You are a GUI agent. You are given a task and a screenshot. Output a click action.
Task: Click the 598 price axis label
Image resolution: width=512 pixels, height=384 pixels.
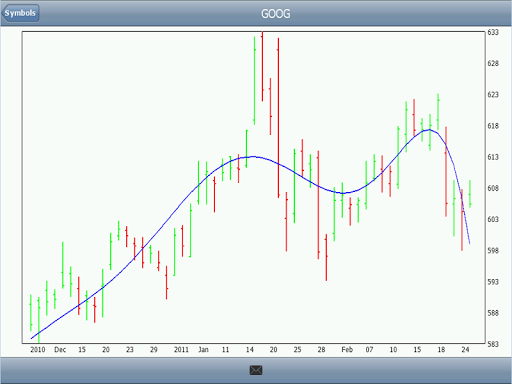[x=493, y=251]
